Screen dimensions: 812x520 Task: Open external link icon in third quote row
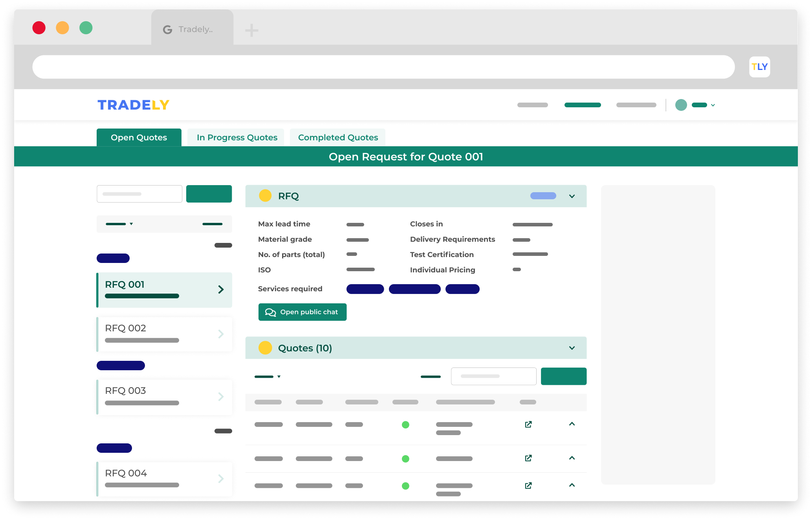coord(528,486)
